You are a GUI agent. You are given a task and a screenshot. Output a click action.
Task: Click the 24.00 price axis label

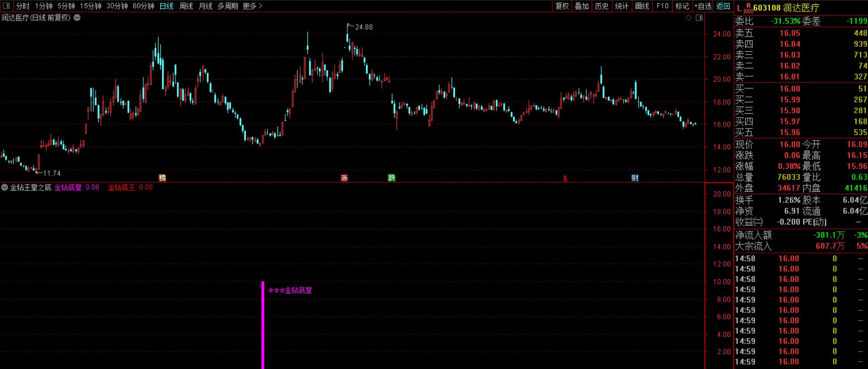(x=721, y=34)
